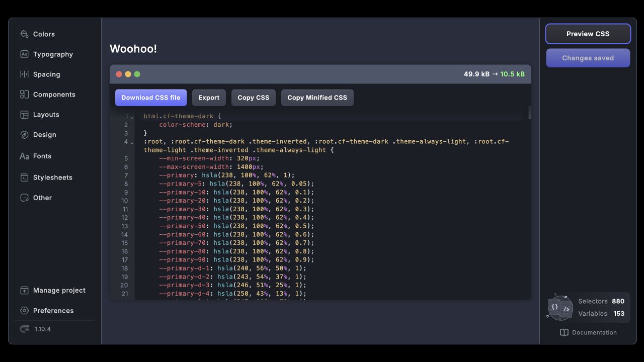Click the Manage project upload icon
The image size is (644, 362).
click(x=24, y=291)
